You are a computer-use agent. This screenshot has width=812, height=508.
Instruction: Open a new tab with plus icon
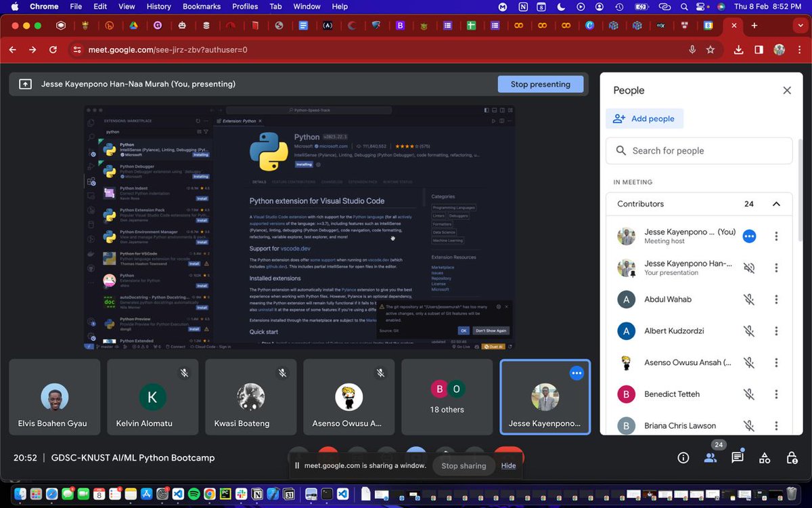[x=754, y=26]
